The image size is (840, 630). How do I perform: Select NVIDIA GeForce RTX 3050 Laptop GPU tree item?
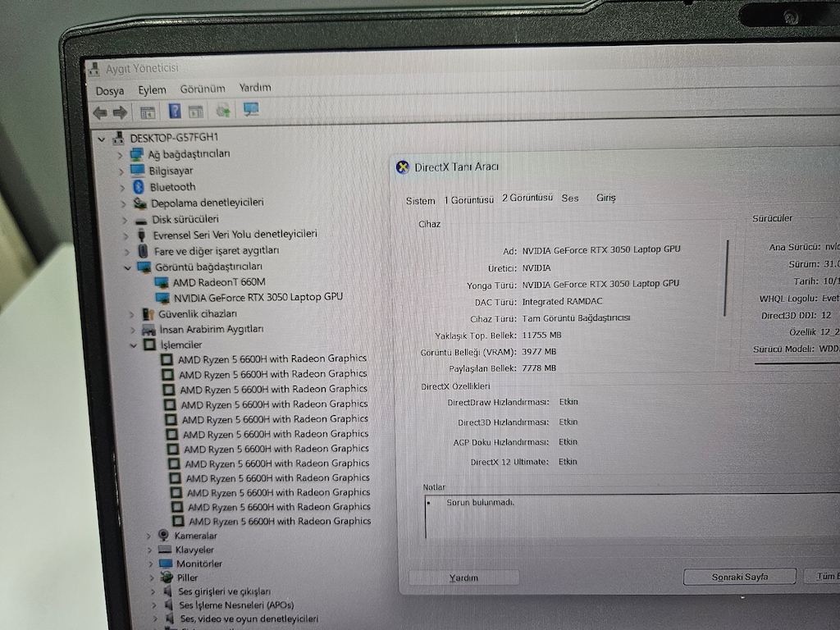point(258,297)
